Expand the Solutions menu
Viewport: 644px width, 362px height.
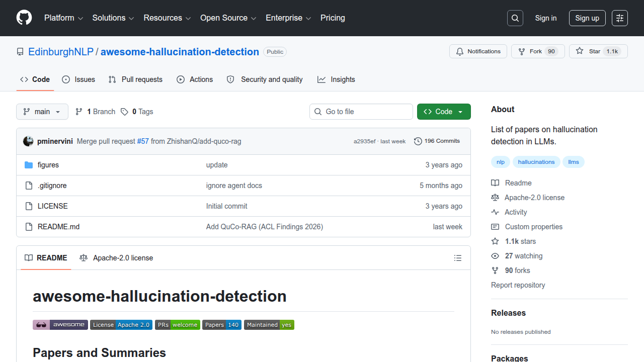click(x=113, y=18)
